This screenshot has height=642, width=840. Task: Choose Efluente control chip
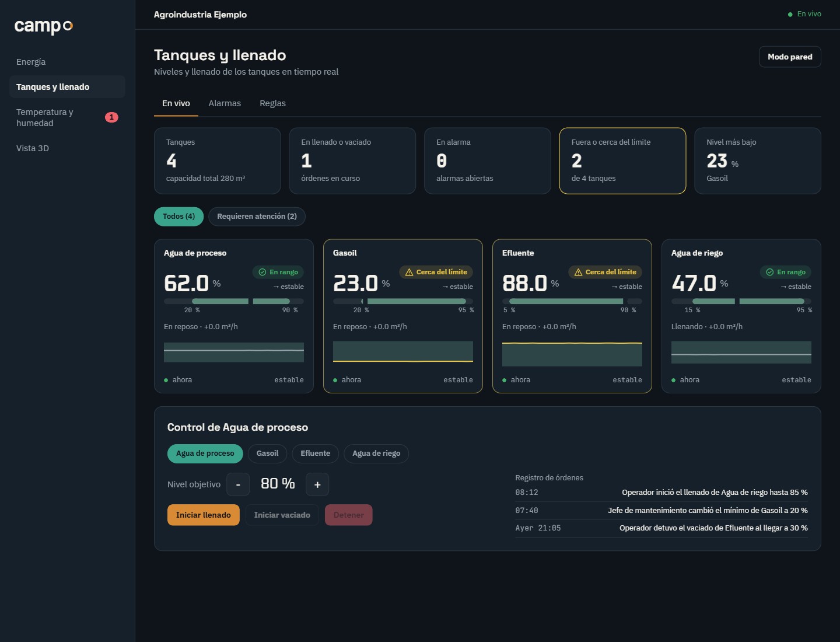(x=316, y=453)
